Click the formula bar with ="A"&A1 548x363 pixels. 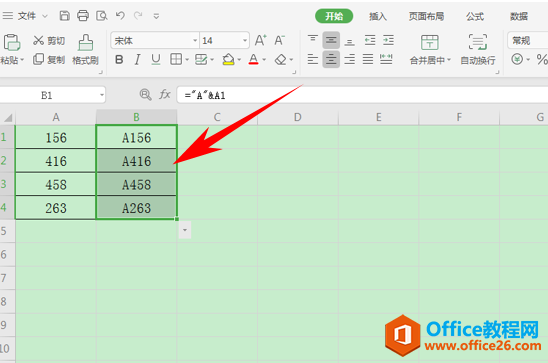tap(362, 95)
